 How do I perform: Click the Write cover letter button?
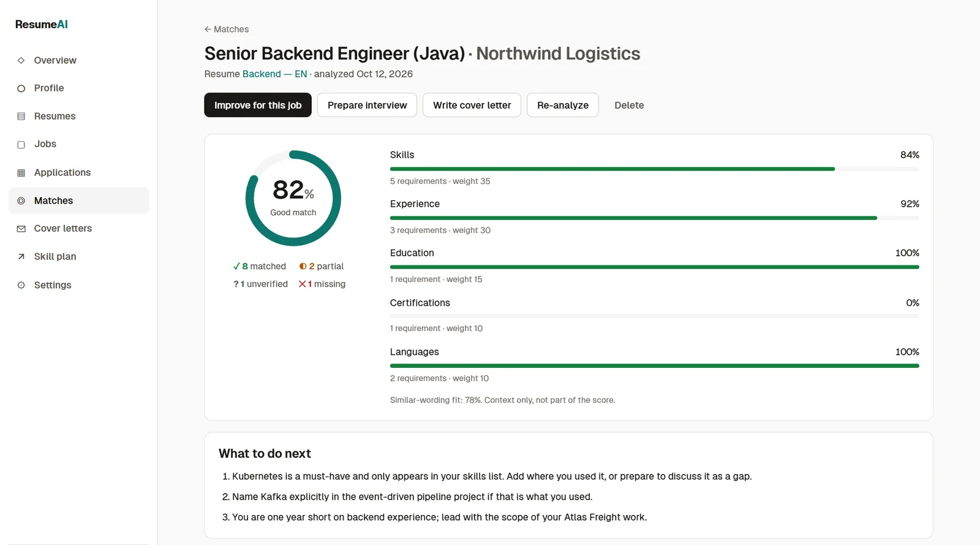click(x=472, y=105)
